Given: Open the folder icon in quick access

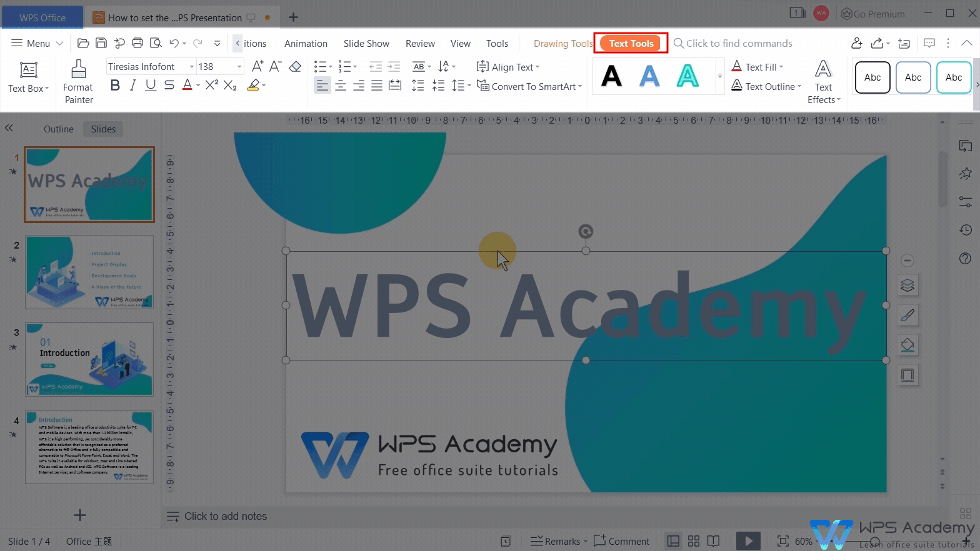Looking at the screenshot, I should click(83, 43).
